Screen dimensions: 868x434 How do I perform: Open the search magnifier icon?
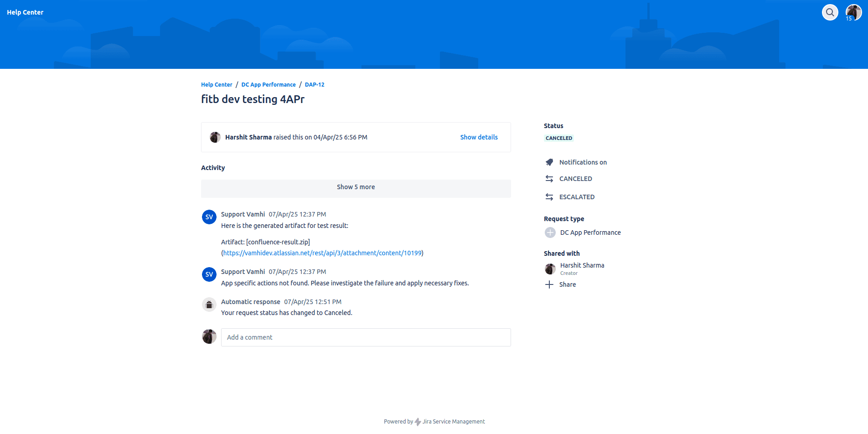click(x=830, y=12)
